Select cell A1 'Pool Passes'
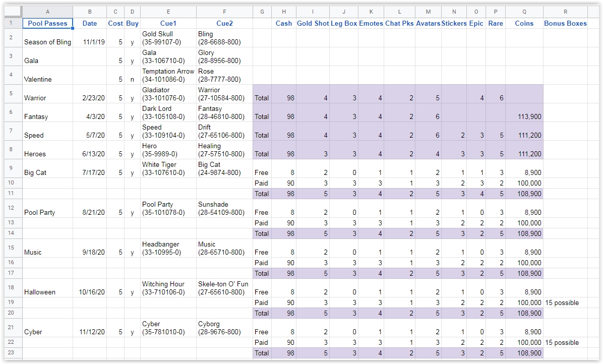This screenshot has height=364, width=603. coord(47,23)
